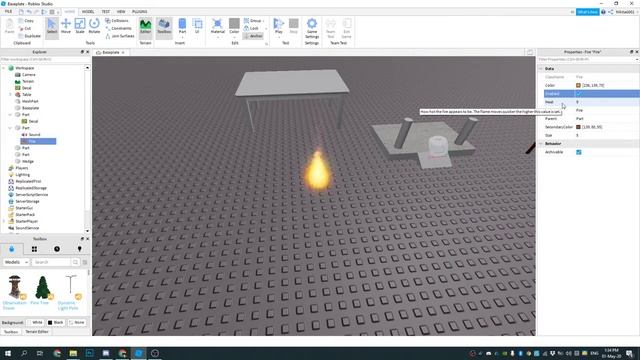Insert a new Part
The width and height of the screenshot is (640, 360).
(182, 26)
